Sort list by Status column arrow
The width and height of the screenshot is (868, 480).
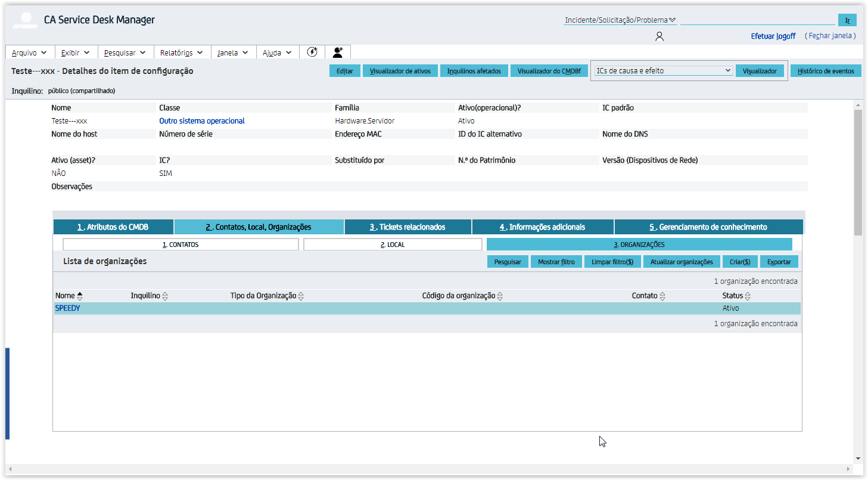pos(748,296)
